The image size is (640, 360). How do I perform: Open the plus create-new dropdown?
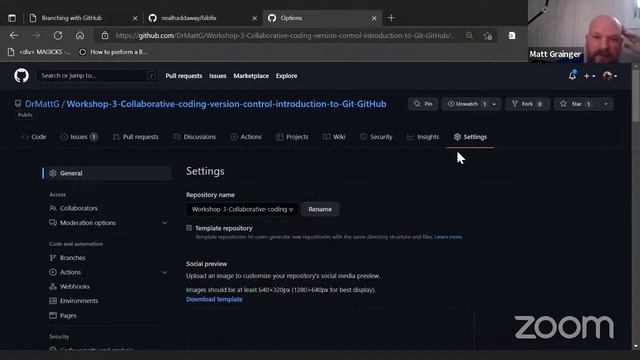pos(589,76)
